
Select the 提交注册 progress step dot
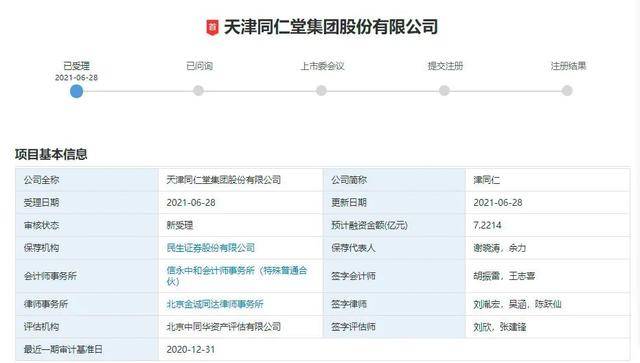pyautogui.click(x=444, y=90)
